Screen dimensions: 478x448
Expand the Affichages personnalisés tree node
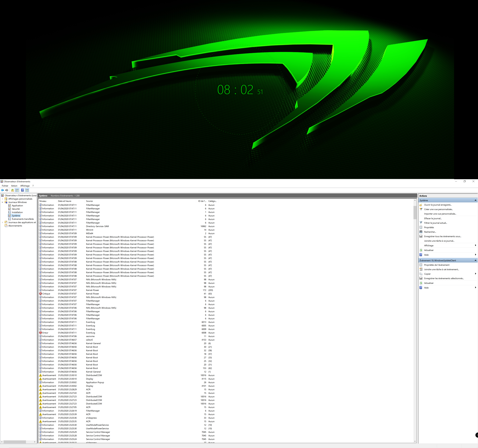click(x=2, y=199)
